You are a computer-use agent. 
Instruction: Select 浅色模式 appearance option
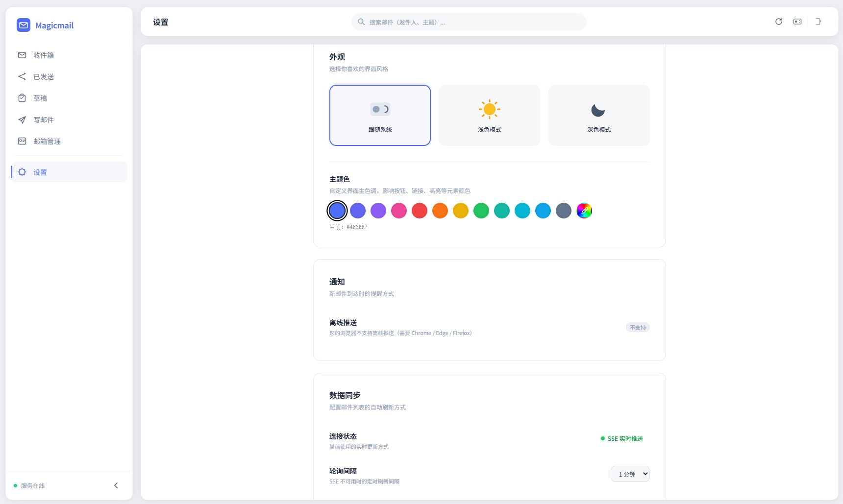click(x=490, y=115)
